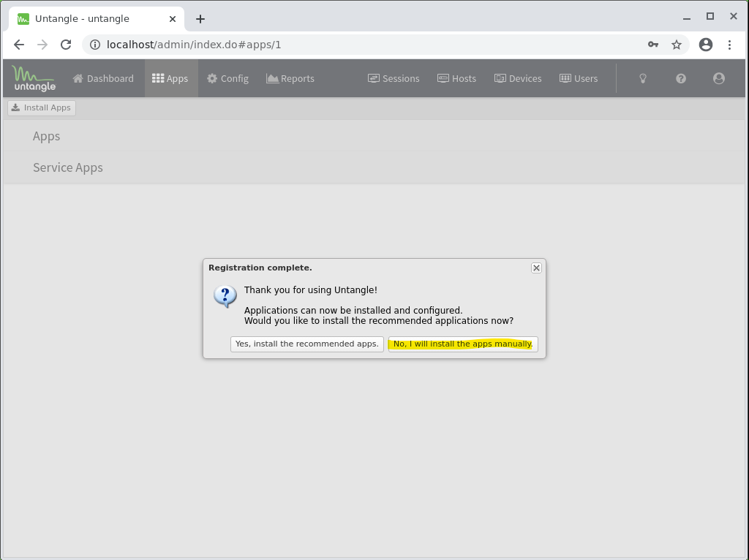Open saved passwords key icon

pos(653,45)
